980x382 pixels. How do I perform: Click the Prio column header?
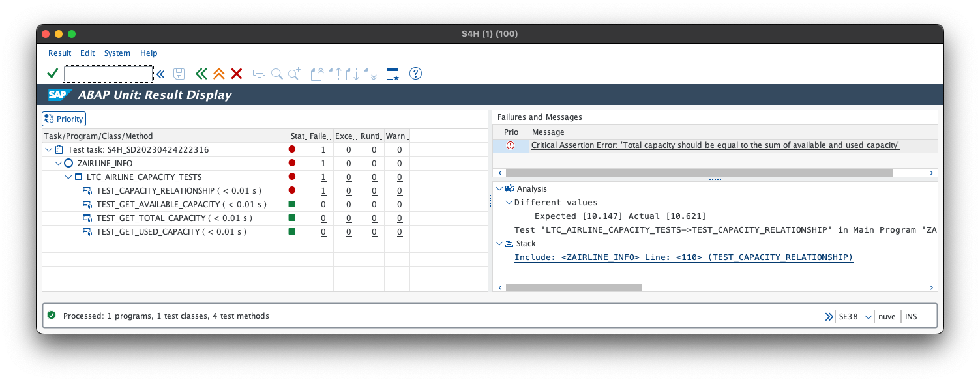[511, 132]
